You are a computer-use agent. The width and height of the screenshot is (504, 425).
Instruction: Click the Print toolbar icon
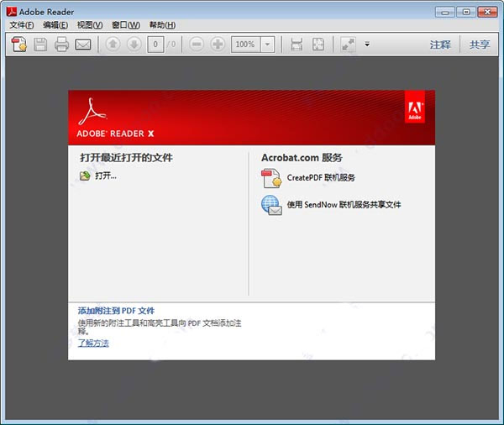61,45
